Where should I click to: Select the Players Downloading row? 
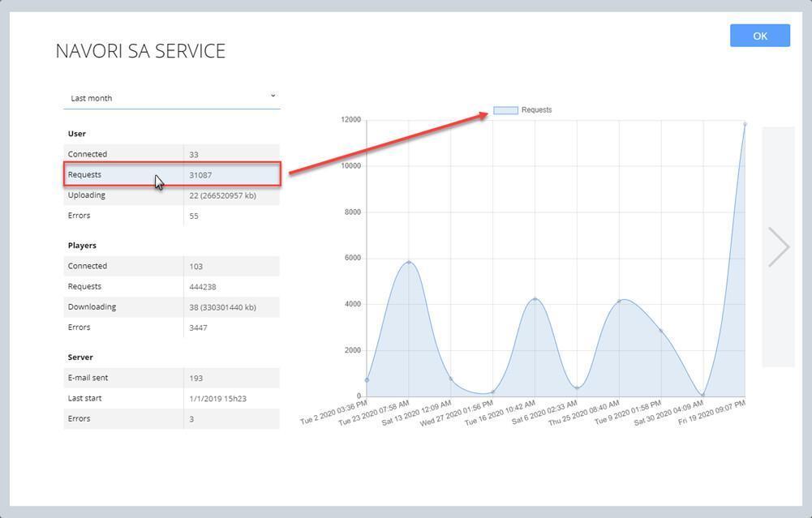tap(172, 307)
